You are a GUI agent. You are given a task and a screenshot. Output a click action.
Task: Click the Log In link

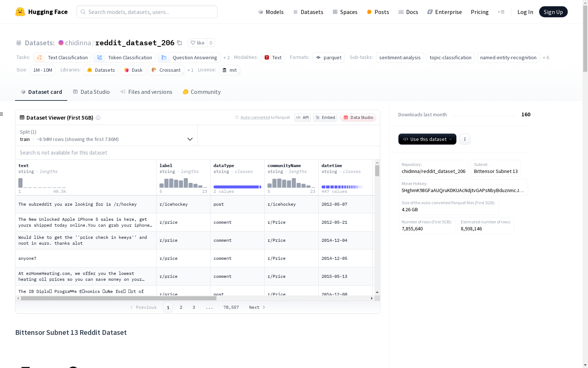click(x=525, y=12)
